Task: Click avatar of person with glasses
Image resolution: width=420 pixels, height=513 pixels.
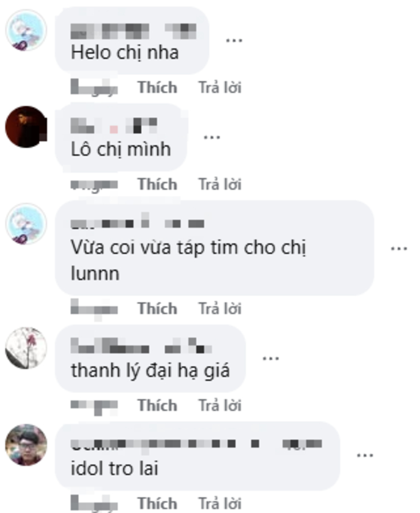Action: (x=26, y=445)
